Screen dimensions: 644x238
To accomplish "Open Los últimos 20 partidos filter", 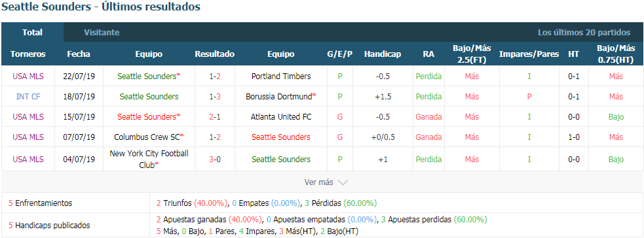I will pos(584,32).
